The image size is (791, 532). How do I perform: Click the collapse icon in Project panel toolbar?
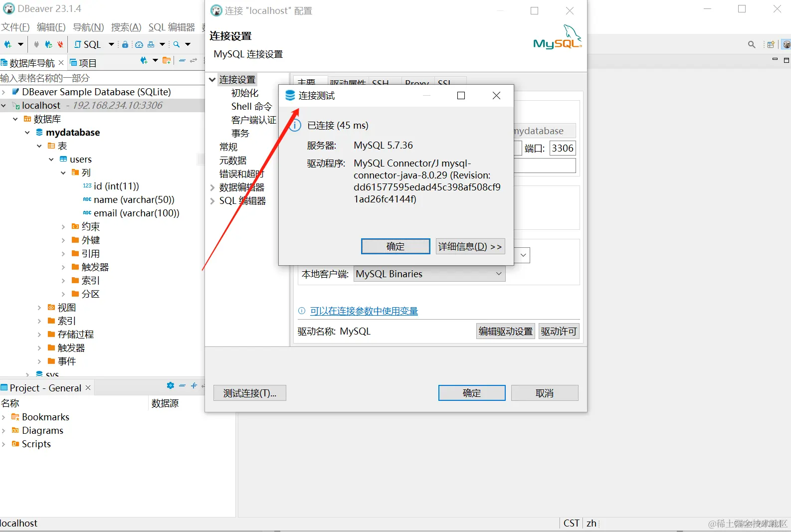click(182, 385)
